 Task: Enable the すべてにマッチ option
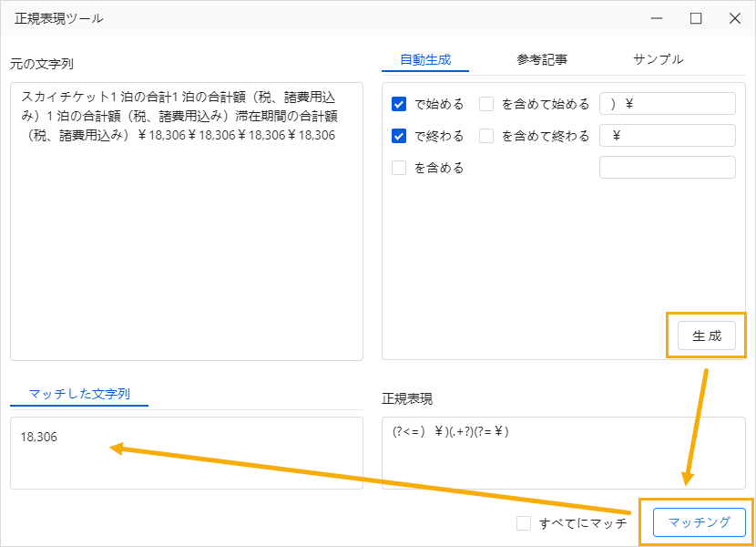524,523
